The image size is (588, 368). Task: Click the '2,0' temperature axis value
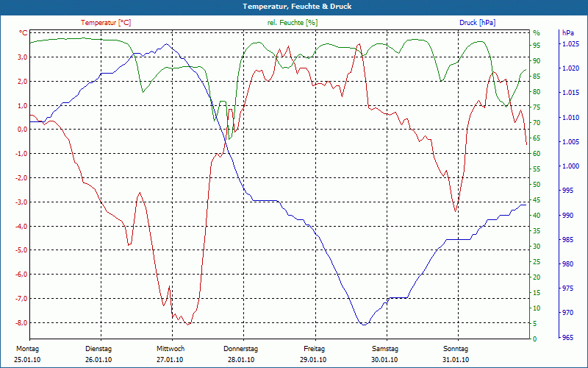pyautogui.click(x=23, y=82)
